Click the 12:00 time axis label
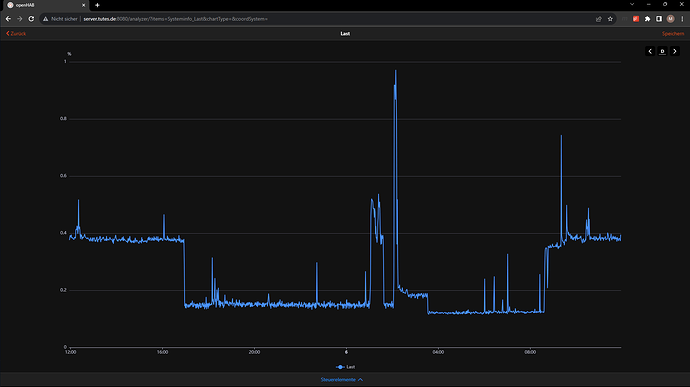This screenshot has width=690, height=387. click(70, 352)
